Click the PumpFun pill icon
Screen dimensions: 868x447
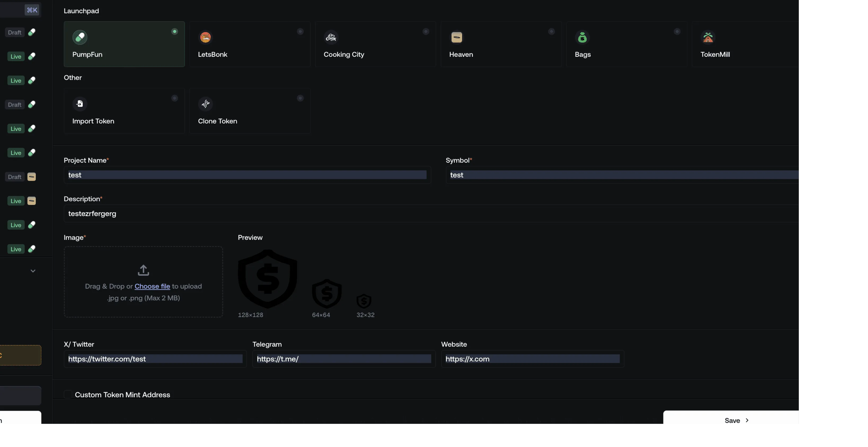80,37
